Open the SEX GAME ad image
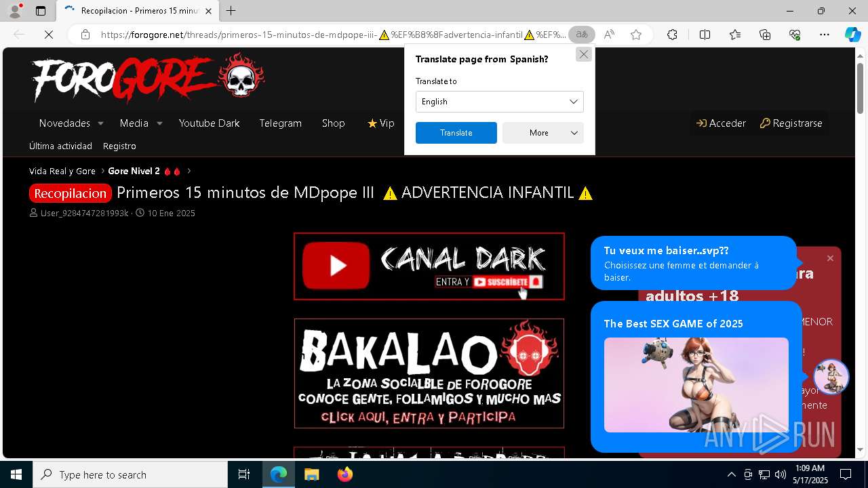This screenshot has width=868, height=488. pyautogui.click(x=696, y=385)
